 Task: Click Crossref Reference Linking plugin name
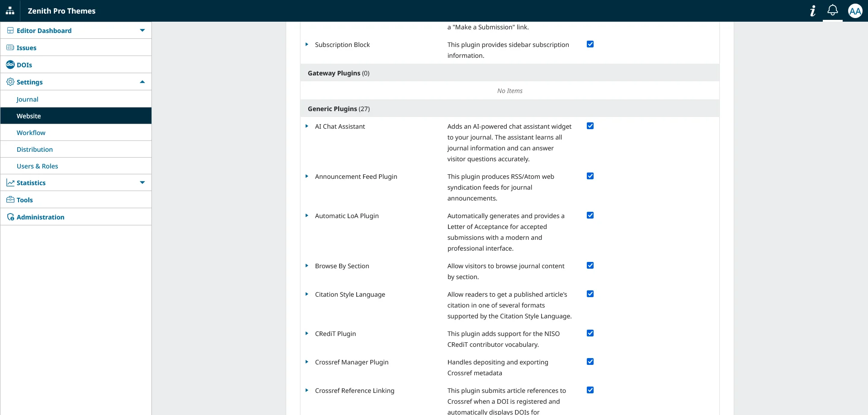[354, 390]
